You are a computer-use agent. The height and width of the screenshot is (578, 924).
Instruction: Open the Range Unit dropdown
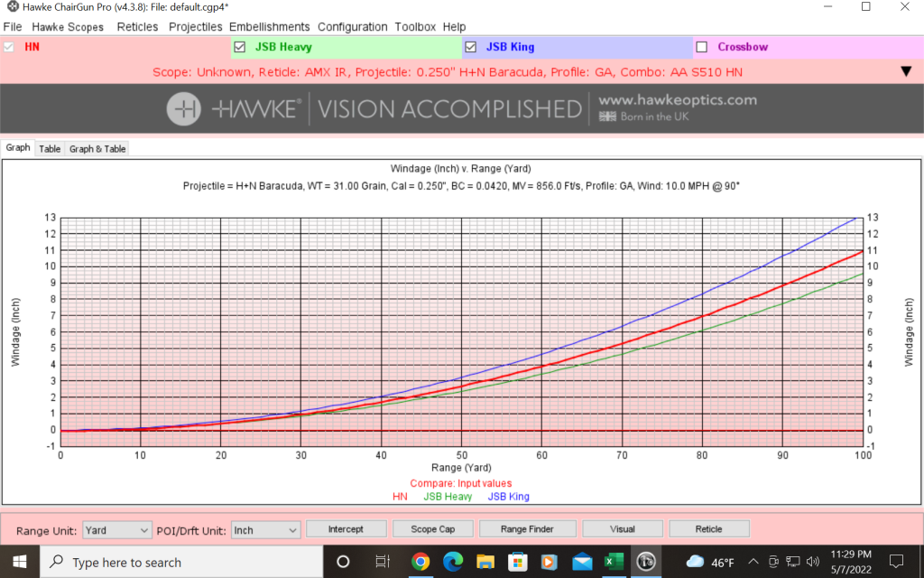coord(117,530)
